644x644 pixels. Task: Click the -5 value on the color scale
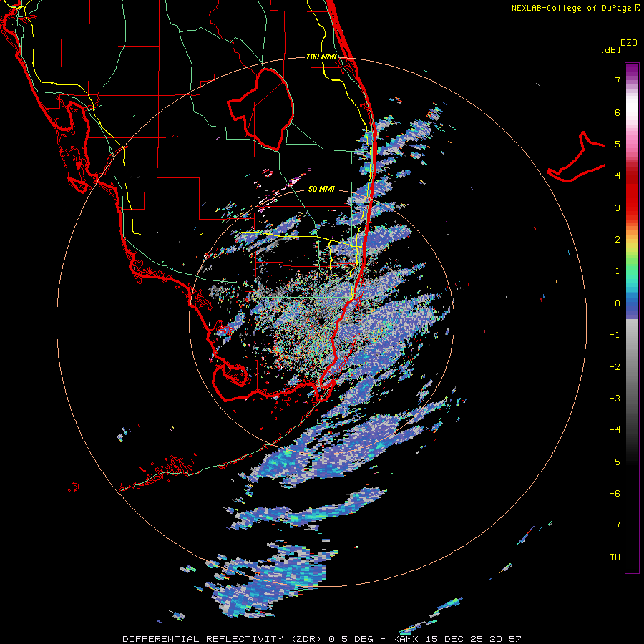[x=615, y=462]
